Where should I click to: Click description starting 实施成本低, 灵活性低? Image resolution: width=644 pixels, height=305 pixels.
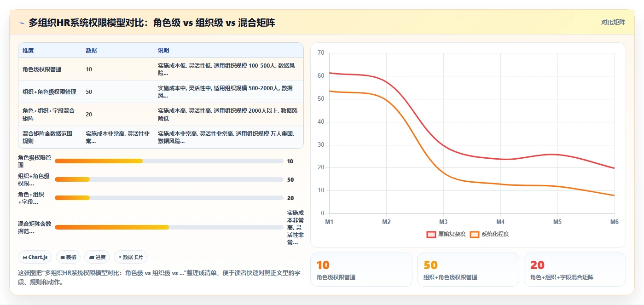point(227,69)
